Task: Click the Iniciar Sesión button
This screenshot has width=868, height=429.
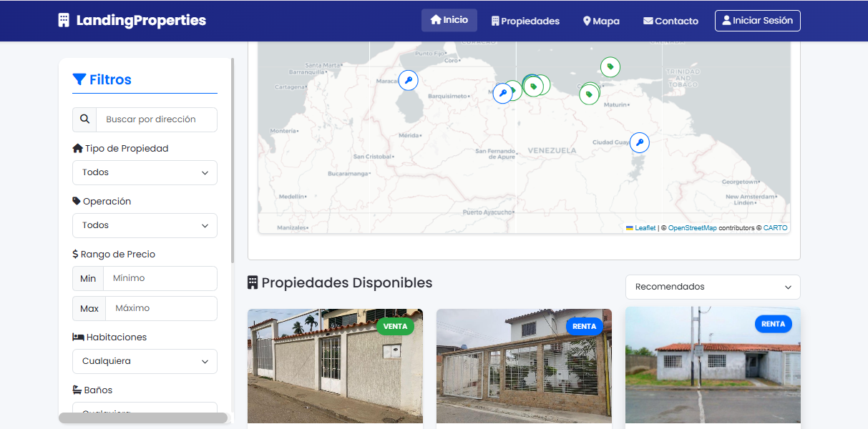Action: [757, 21]
